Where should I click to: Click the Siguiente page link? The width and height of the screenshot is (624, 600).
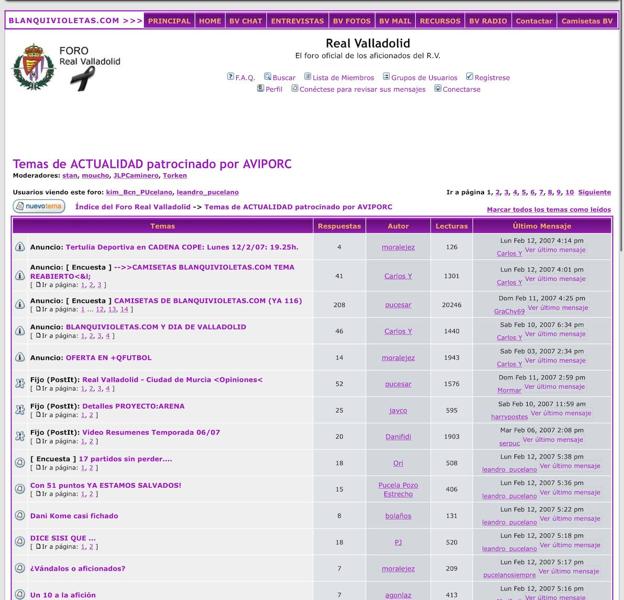[x=594, y=192]
